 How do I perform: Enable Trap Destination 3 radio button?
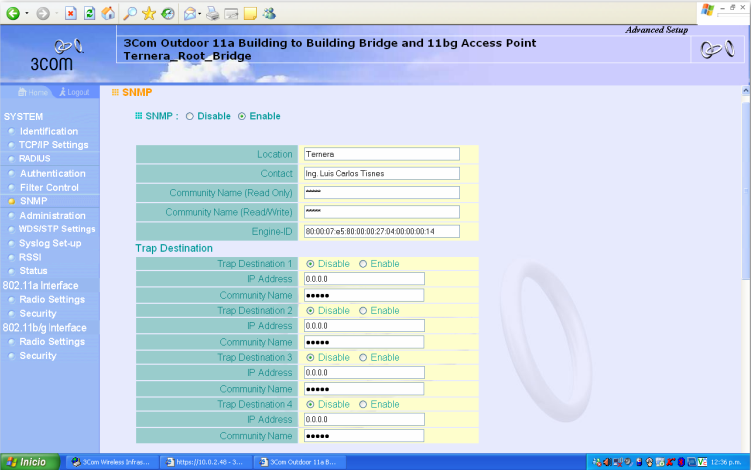(363, 357)
